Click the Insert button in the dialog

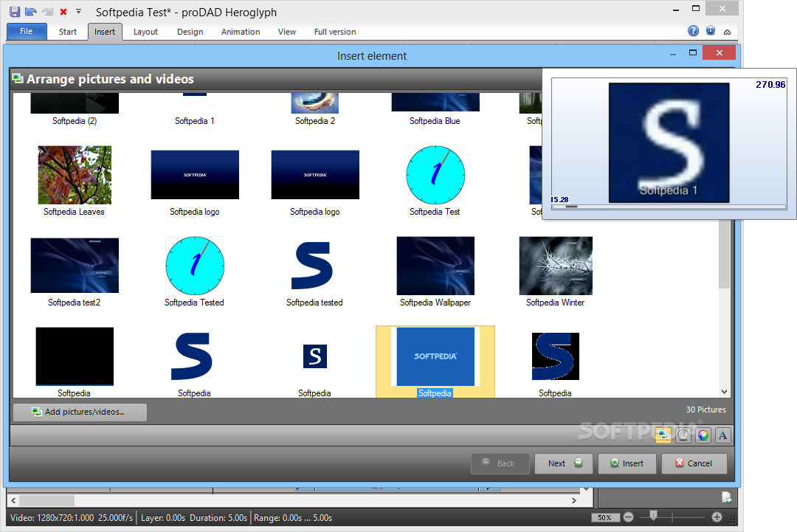(x=627, y=463)
